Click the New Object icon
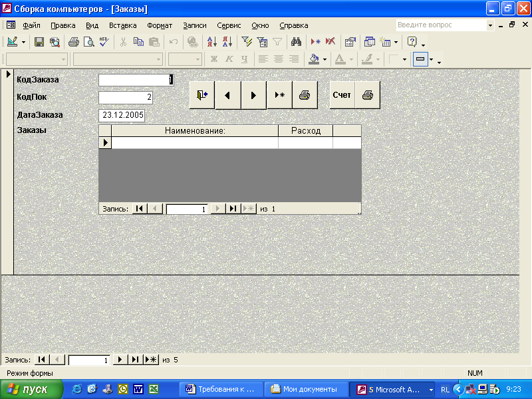 pos(385,42)
